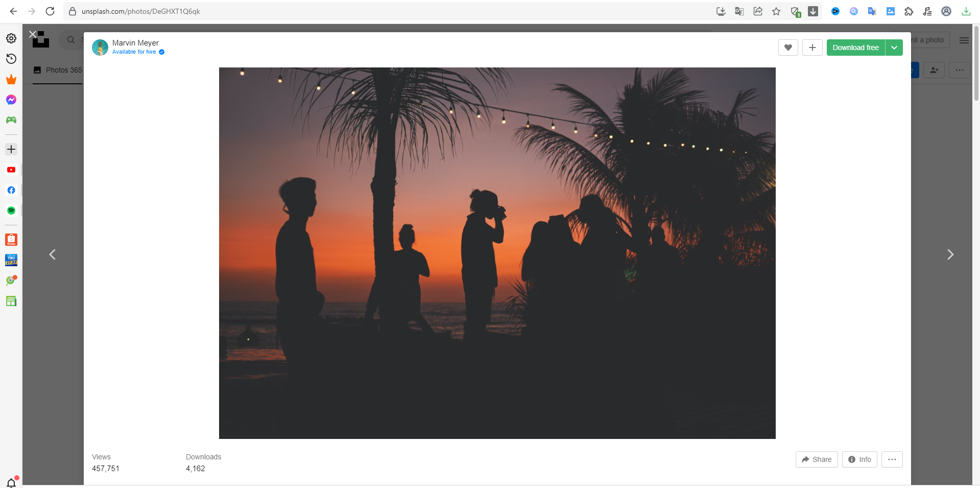980x488 pixels.
Task: Open Tiki sidebar shortcut
Action: [11, 260]
